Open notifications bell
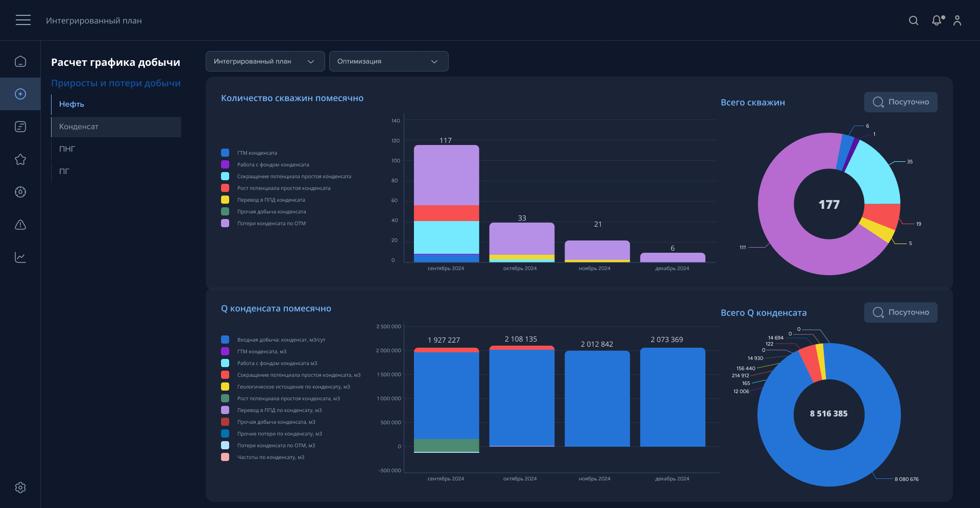Screen dimensions: 980x508 pyautogui.click(x=937, y=20)
